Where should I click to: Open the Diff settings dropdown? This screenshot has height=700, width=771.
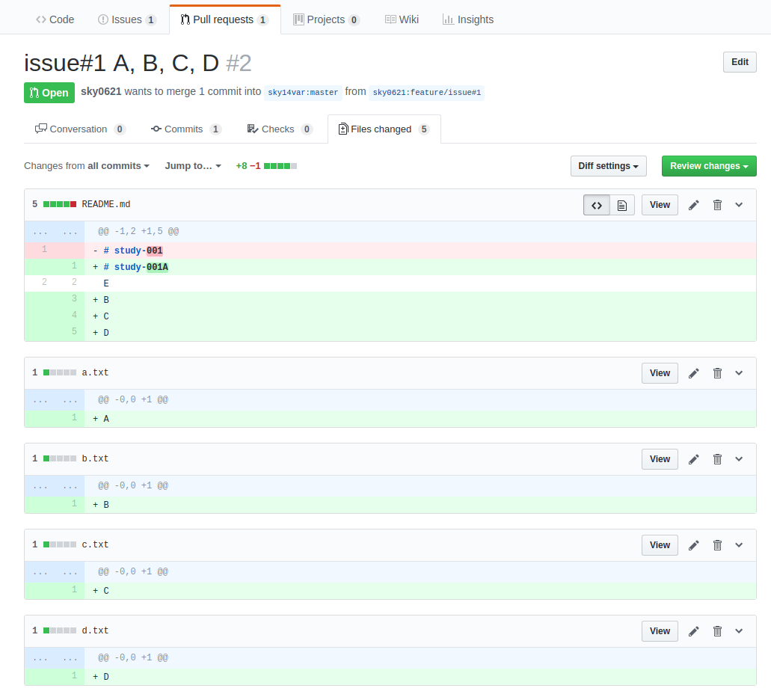coord(608,166)
